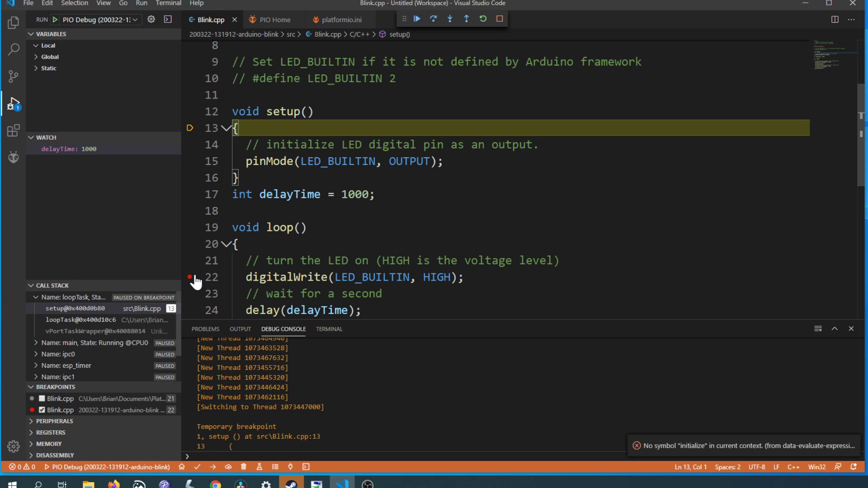Click the Ln 13, Col 1 status indicator

pyautogui.click(x=691, y=467)
